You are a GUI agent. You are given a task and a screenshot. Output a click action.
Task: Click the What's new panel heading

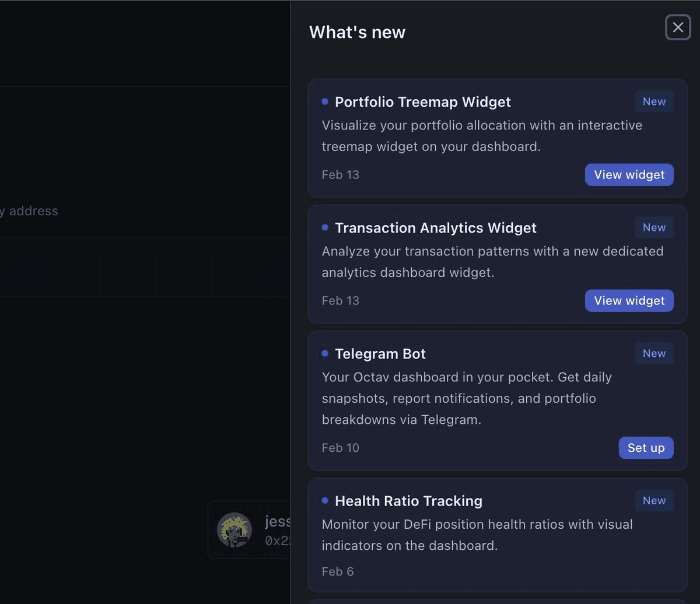[357, 32]
